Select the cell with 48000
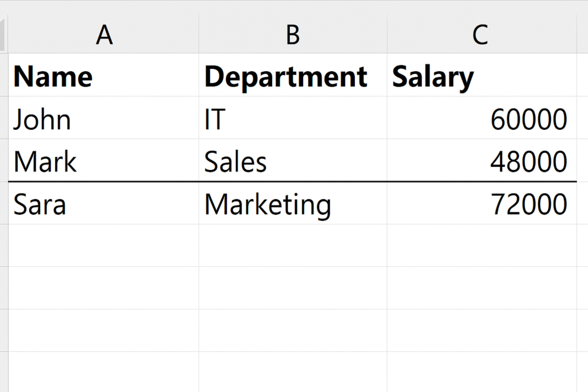 pyautogui.click(x=482, y=160)
